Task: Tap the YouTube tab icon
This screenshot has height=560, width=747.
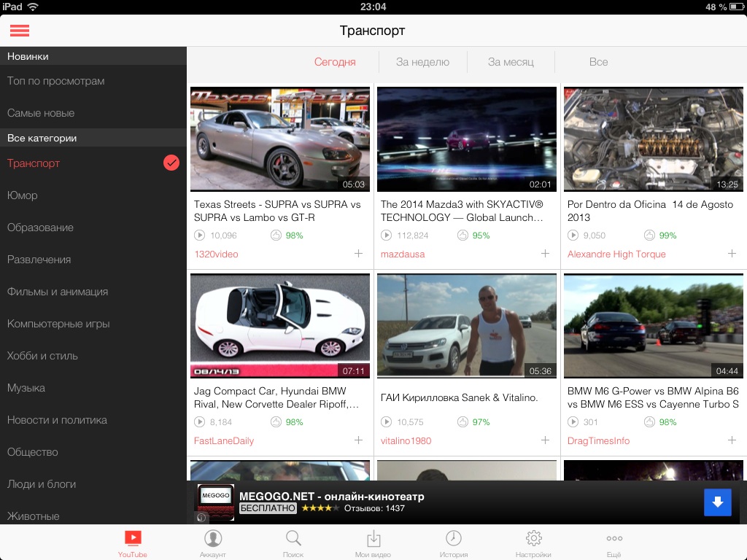Action: coord(133,538)
